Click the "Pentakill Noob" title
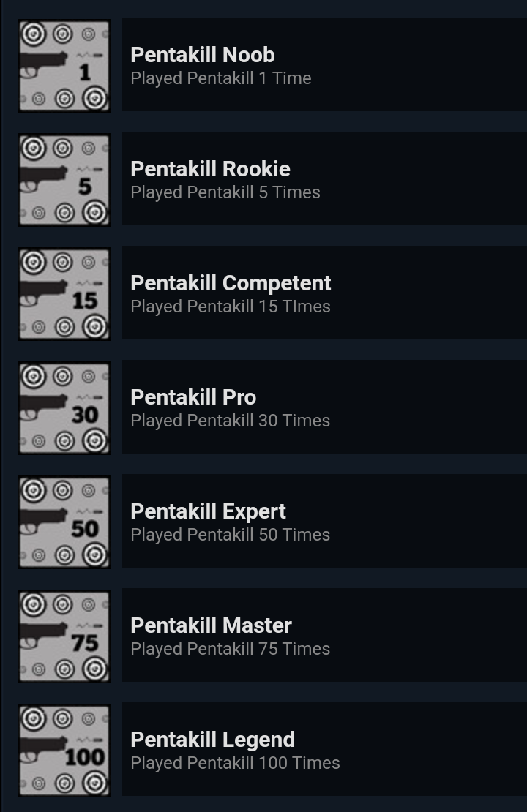 click(x=203, y=55)
